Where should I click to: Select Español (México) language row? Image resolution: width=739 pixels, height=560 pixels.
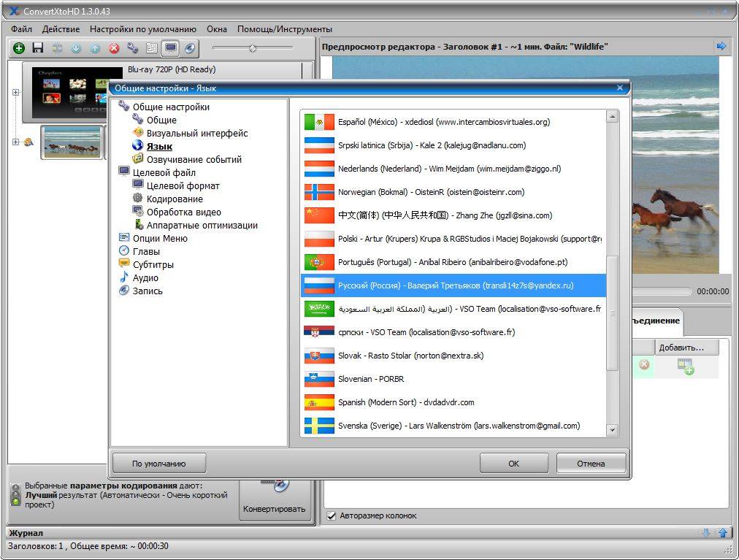click(453, 122)
